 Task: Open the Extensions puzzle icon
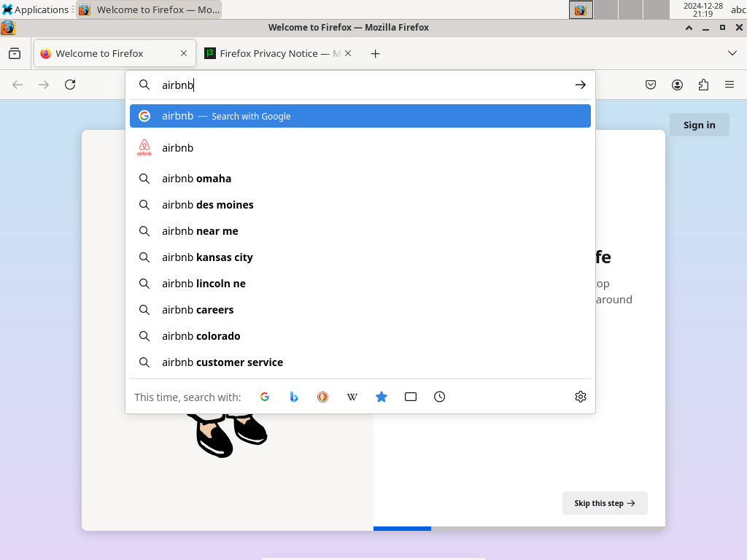point(703,85)
